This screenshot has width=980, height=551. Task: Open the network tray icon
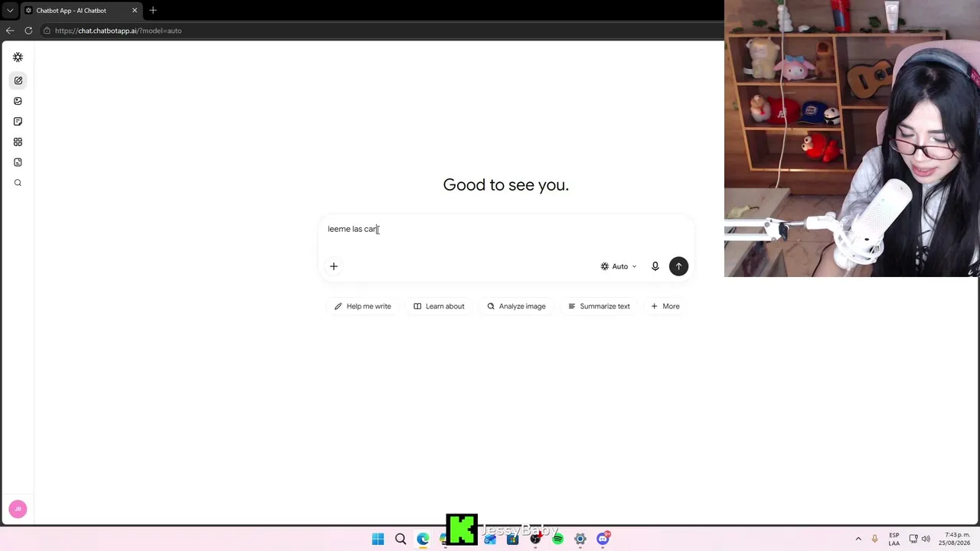pyautogui.click(x=913, y=539)
